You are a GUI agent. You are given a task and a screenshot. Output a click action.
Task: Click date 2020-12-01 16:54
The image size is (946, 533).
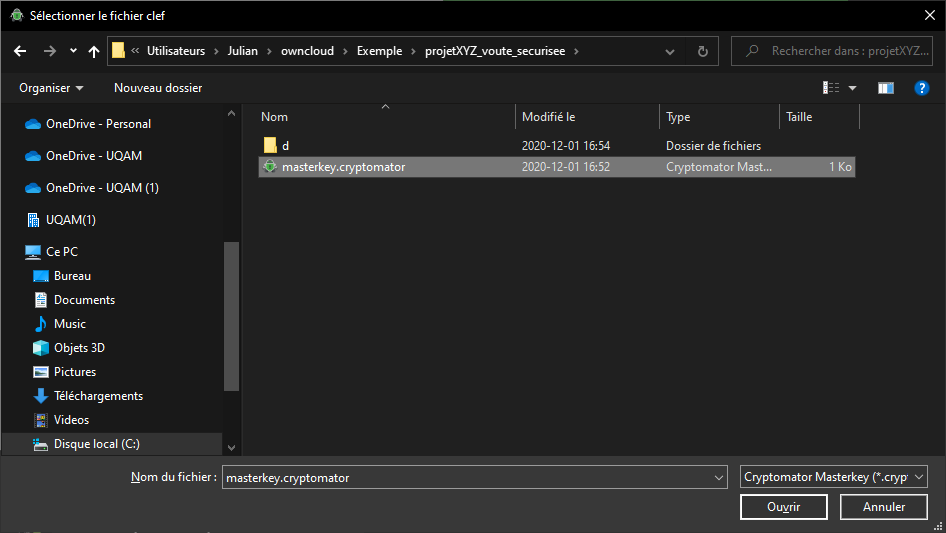565,145
